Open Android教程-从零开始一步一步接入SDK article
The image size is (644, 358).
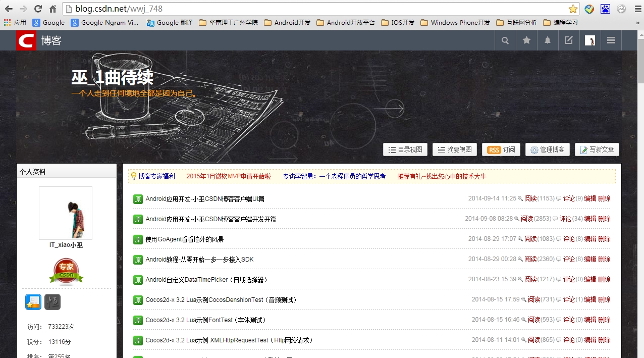[x=199, y=260]
